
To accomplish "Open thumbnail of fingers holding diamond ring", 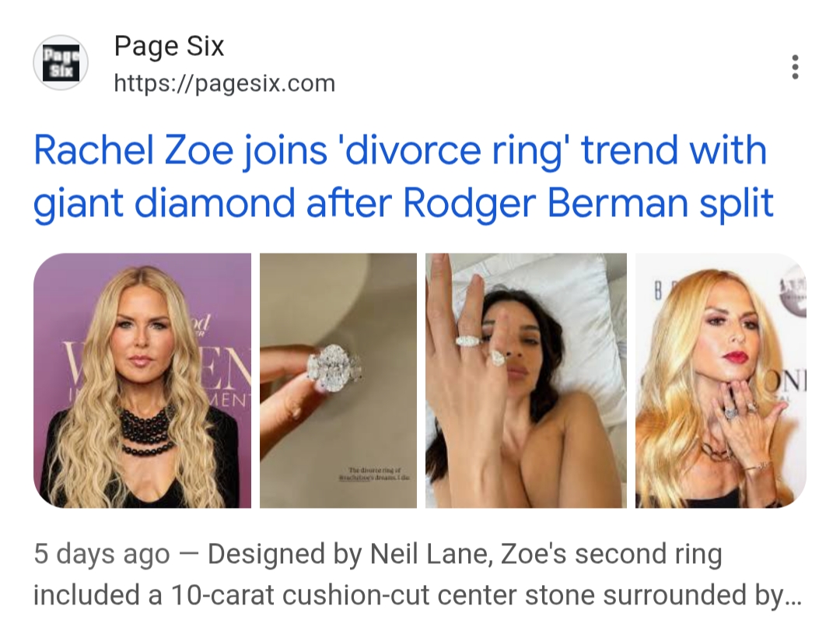I will [338, 380].
